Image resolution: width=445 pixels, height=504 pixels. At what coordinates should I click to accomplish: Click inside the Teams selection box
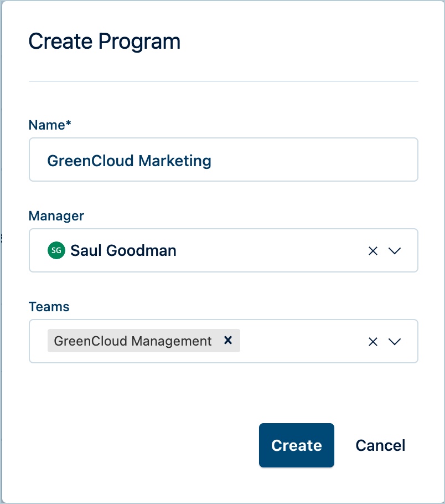point(304,341)
